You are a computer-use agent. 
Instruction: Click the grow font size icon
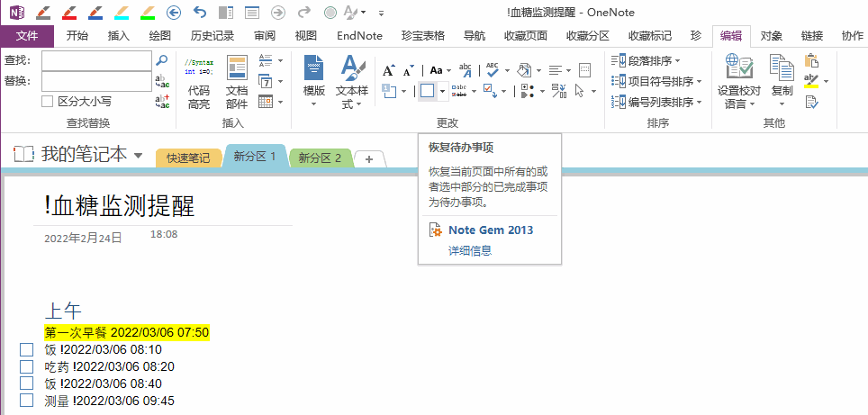point(389,70)
